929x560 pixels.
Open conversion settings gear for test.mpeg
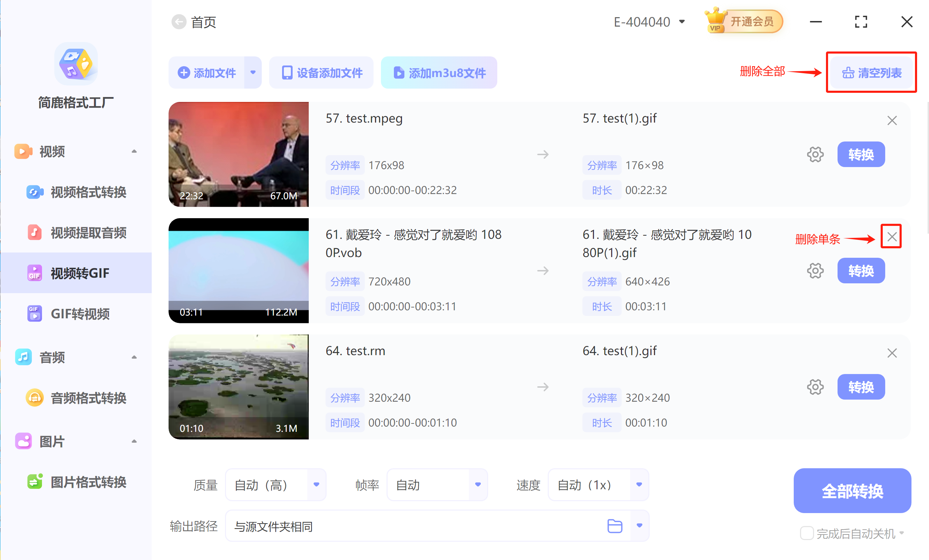point(815,154)
